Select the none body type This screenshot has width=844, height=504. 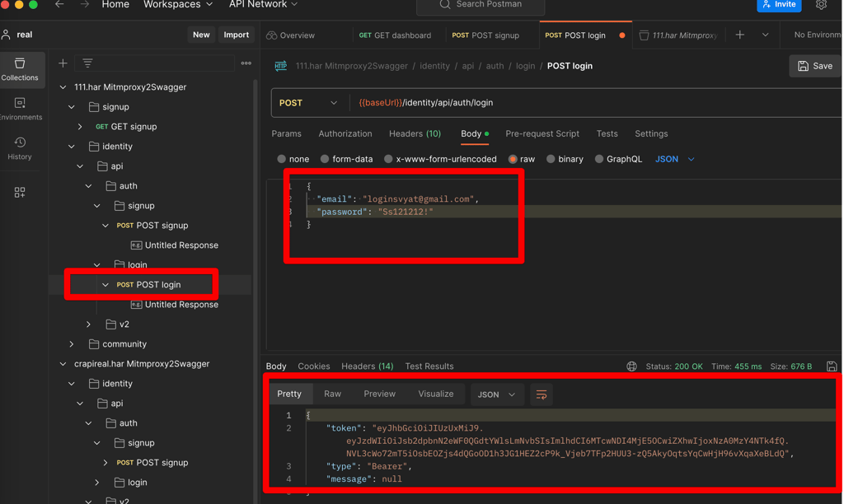click(282, 159)
